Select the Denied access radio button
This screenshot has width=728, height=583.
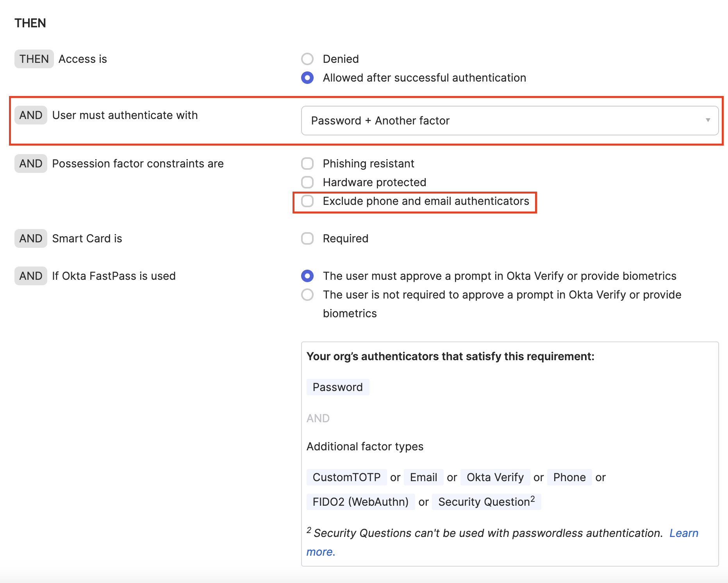[307, 59]
